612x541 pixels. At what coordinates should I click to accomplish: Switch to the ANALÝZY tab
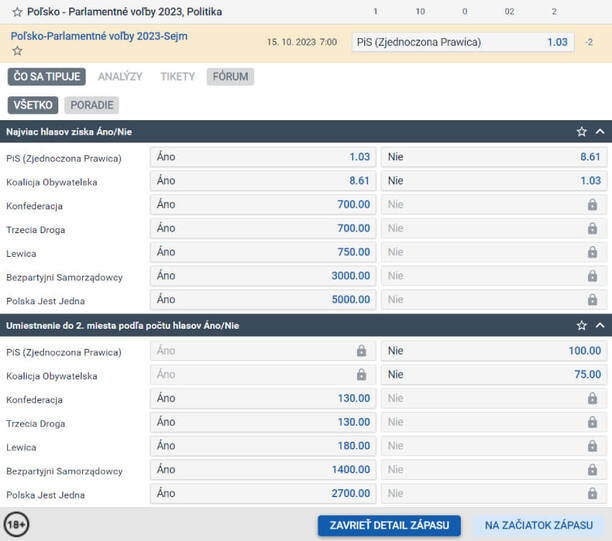[120, 77]
